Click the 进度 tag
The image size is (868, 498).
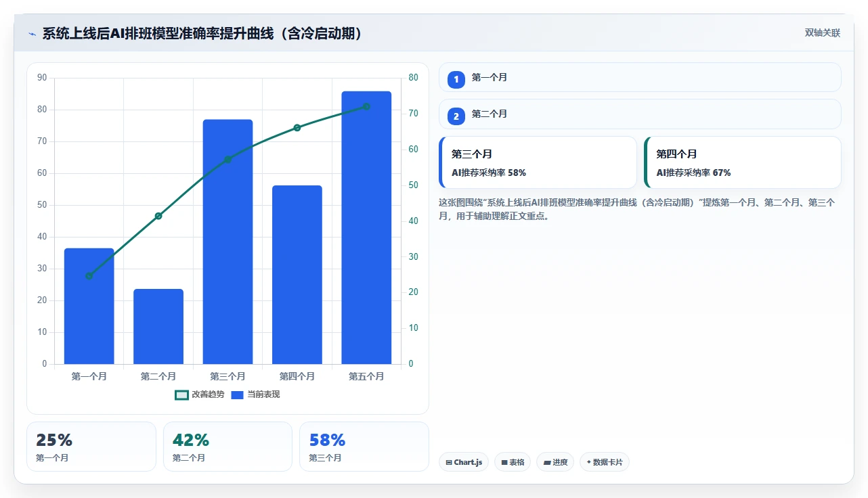(555, 462)
